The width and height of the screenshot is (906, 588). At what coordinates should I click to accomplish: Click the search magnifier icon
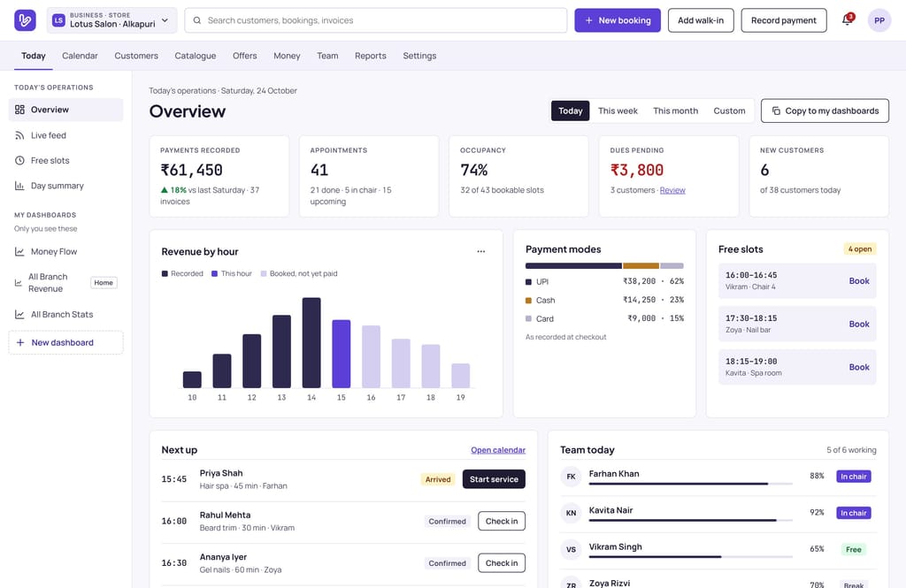point(197,20)
